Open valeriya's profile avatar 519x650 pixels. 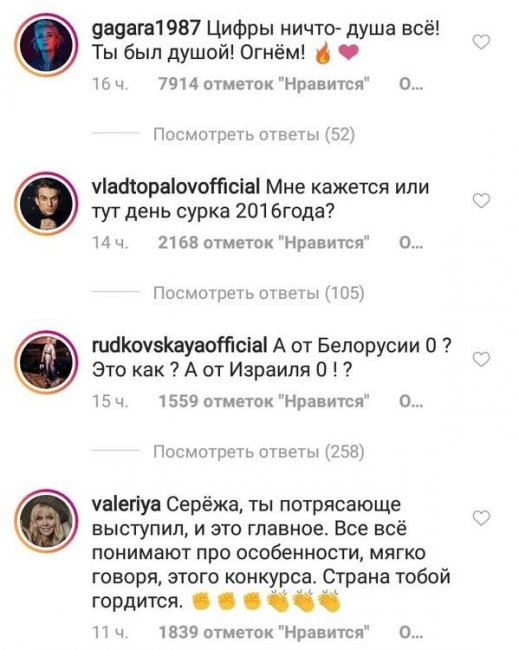(46, 521)
